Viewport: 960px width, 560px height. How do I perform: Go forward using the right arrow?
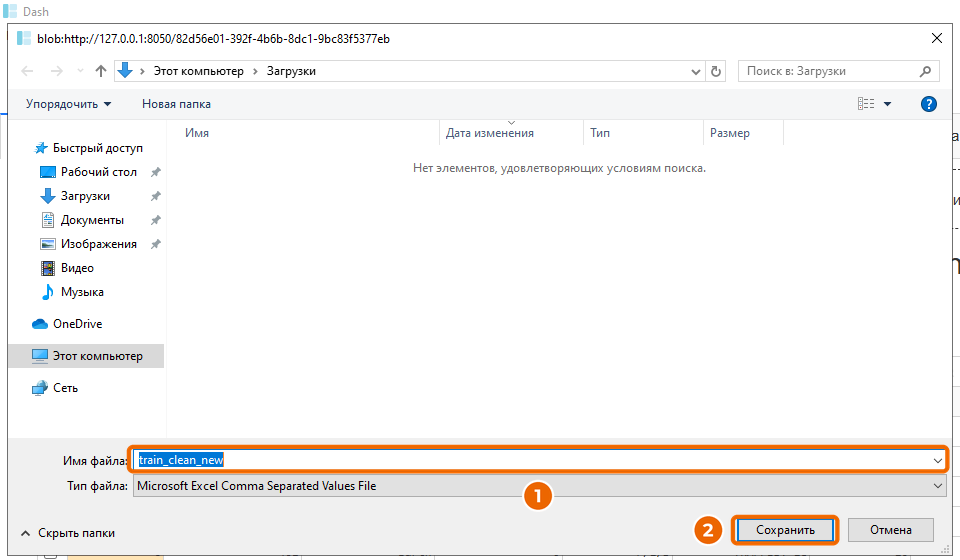click(56, 71)
